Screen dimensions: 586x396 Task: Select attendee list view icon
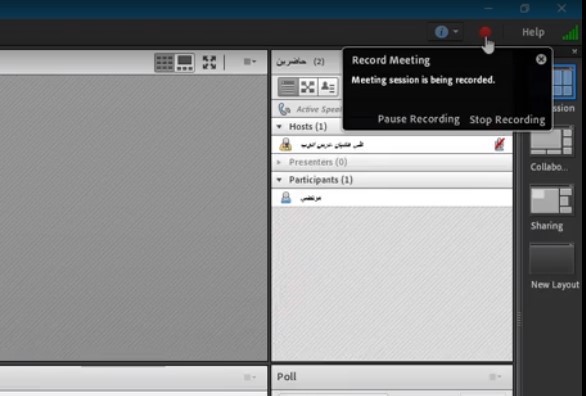288,87
